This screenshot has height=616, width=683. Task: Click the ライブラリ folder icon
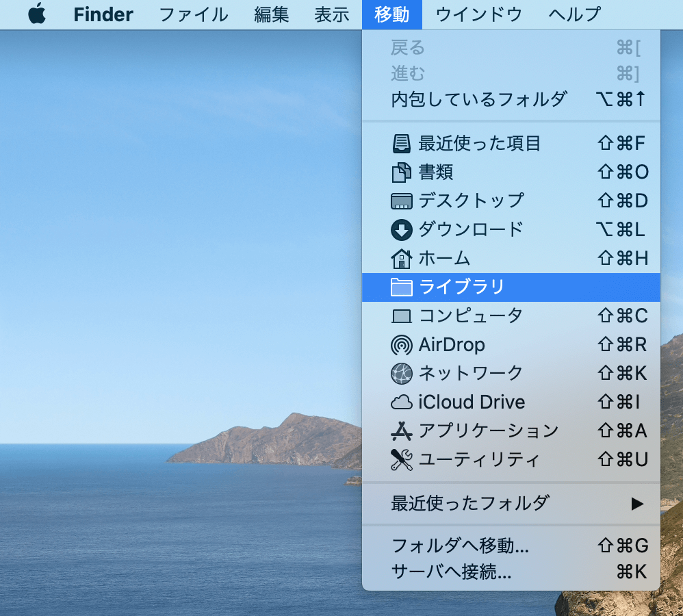(401, 287)
